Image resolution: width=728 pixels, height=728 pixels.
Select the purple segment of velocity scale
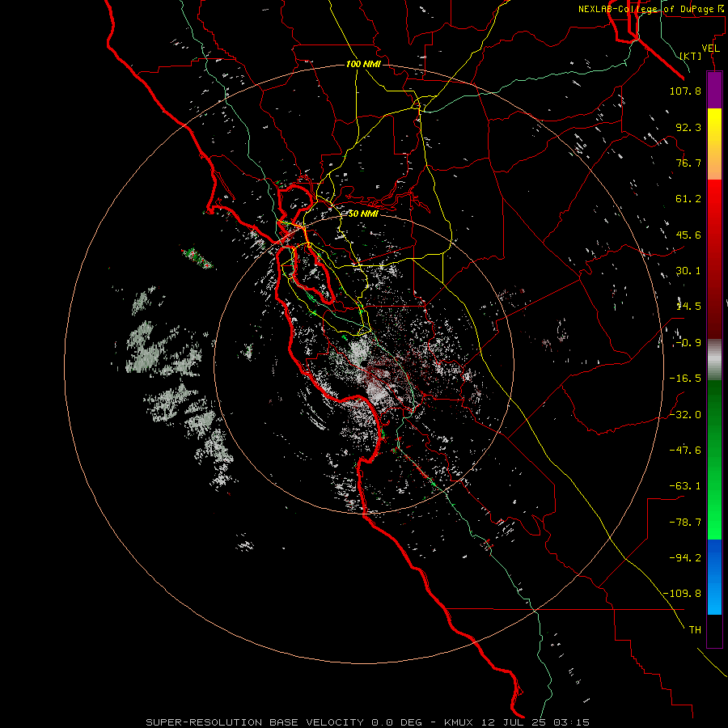pos(714,90)
